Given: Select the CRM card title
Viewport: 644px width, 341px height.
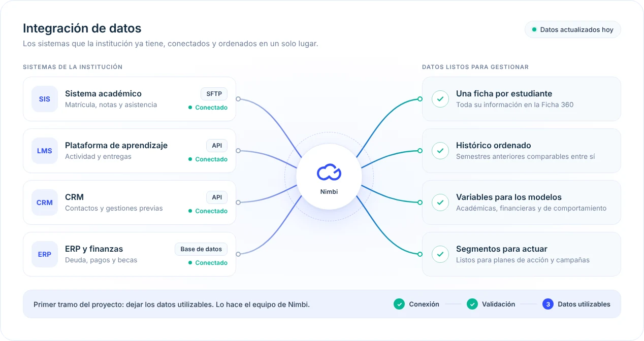Looking at the screenshot, I should tap(74, 197).
